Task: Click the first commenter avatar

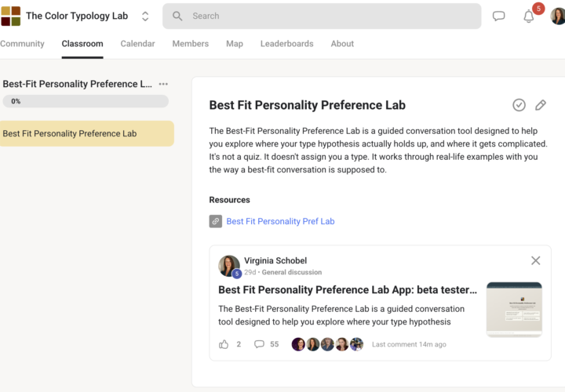Action: coord(298,344)
